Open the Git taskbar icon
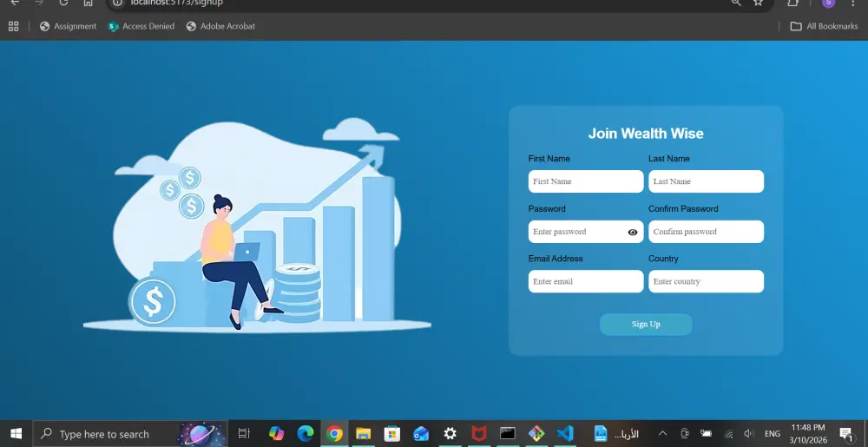 point(536,434)
